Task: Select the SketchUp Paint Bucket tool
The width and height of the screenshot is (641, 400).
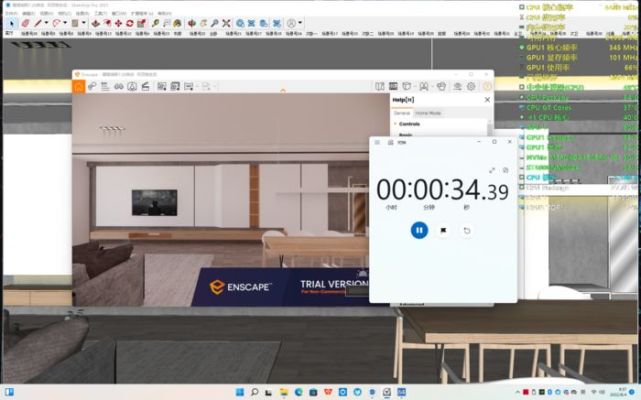Action: [177, 23]
